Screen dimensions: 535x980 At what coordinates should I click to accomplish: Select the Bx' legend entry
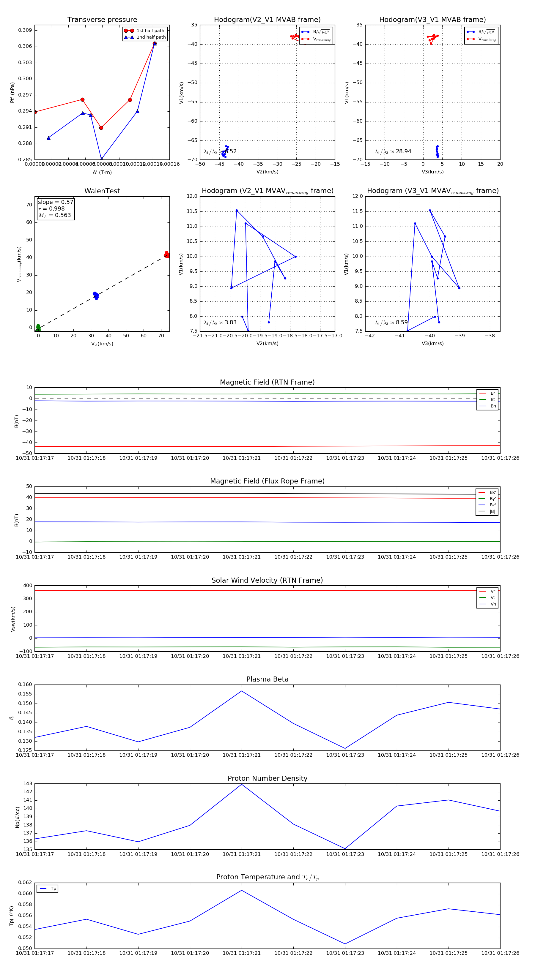point(487,492)
